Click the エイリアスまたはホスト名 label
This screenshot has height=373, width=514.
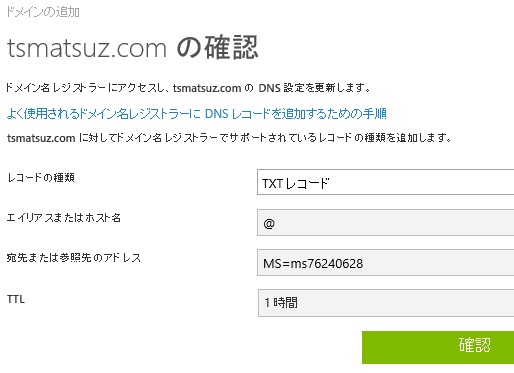click(x=64, y=218)
